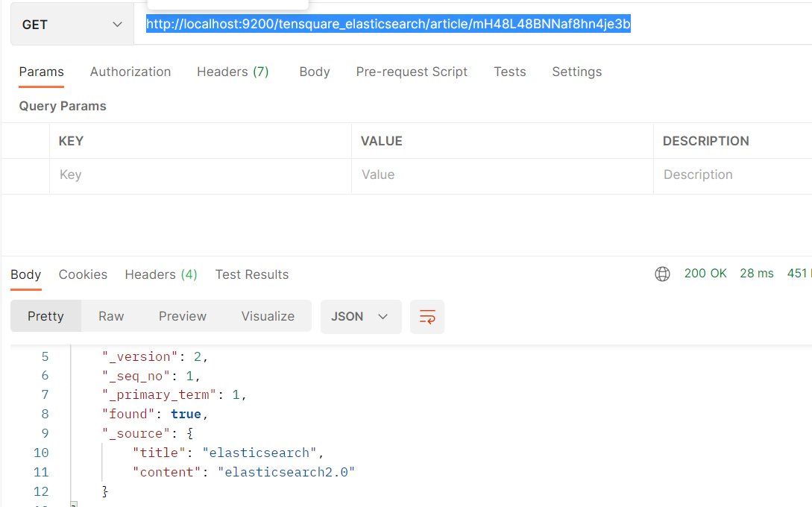Open the Pre-request Script tab

[x=412, y=72]
